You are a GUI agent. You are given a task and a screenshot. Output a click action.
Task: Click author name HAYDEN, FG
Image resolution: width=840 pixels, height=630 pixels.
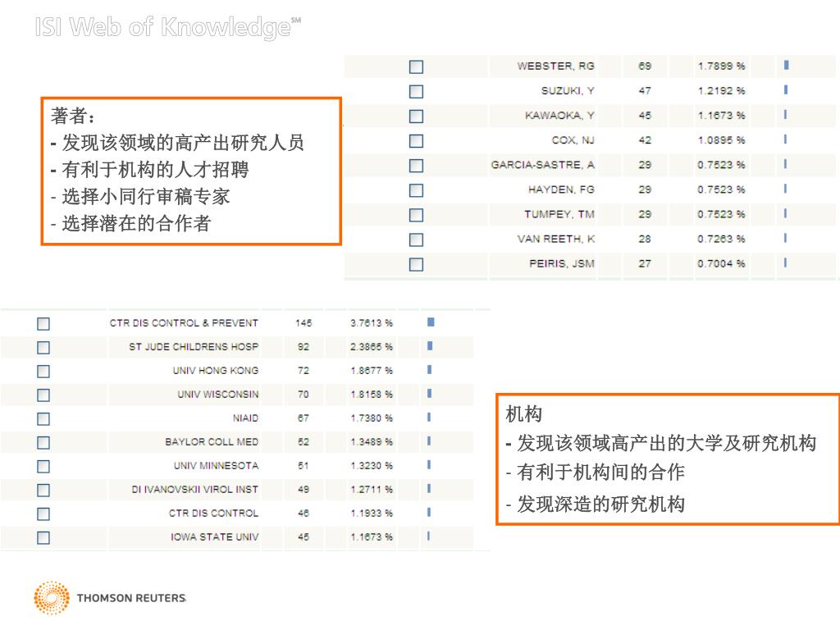pos(561,189)
